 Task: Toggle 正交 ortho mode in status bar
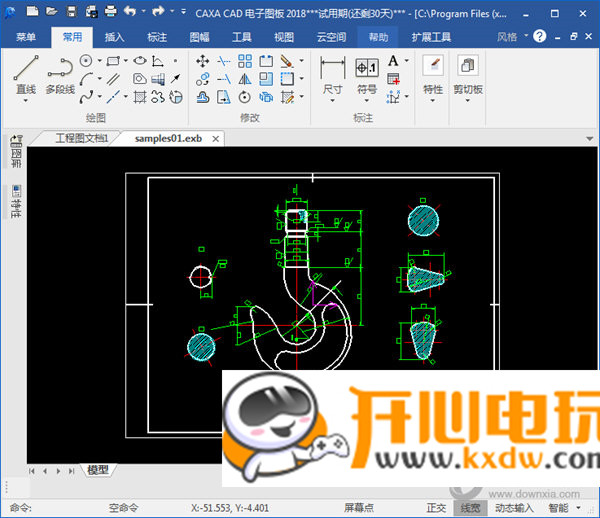click(436, 508)
